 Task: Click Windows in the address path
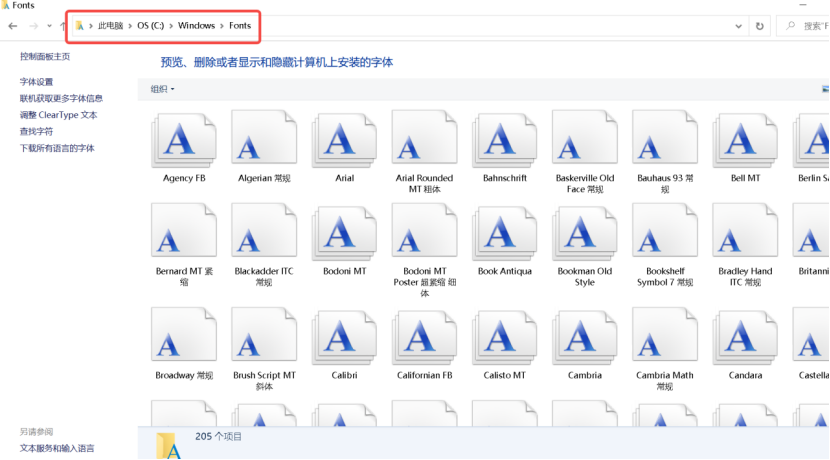tap(196, 25)
